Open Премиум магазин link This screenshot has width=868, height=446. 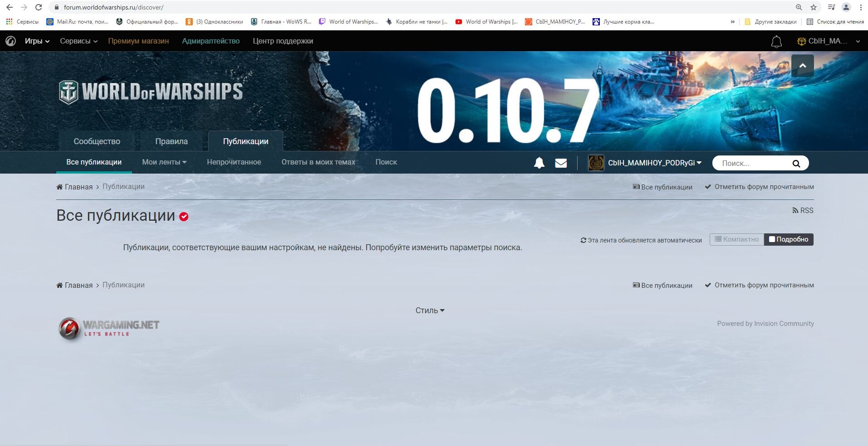click(138, 41)
